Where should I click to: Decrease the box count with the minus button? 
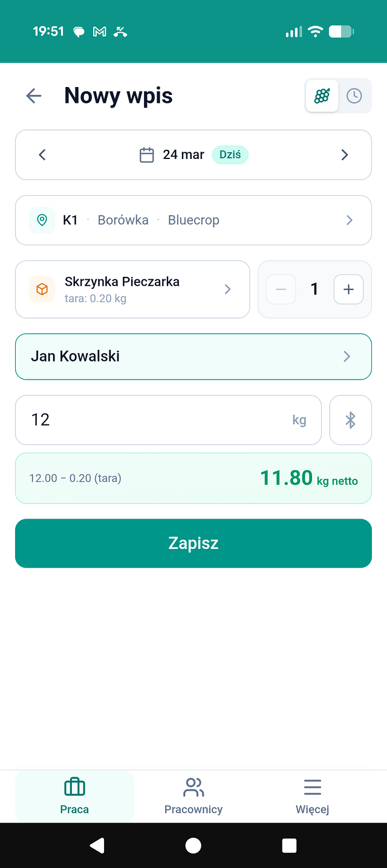pyautogui.click(x=281, y=289)
